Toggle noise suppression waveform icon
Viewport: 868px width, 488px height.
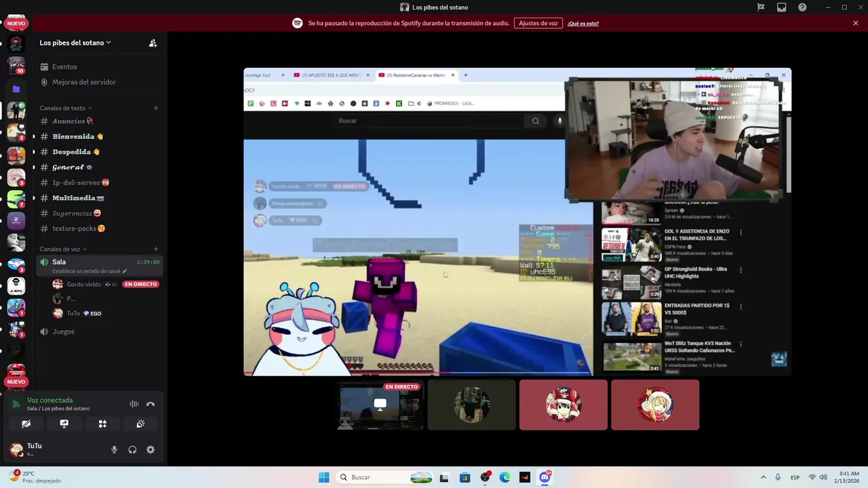(x=134, y=404)
